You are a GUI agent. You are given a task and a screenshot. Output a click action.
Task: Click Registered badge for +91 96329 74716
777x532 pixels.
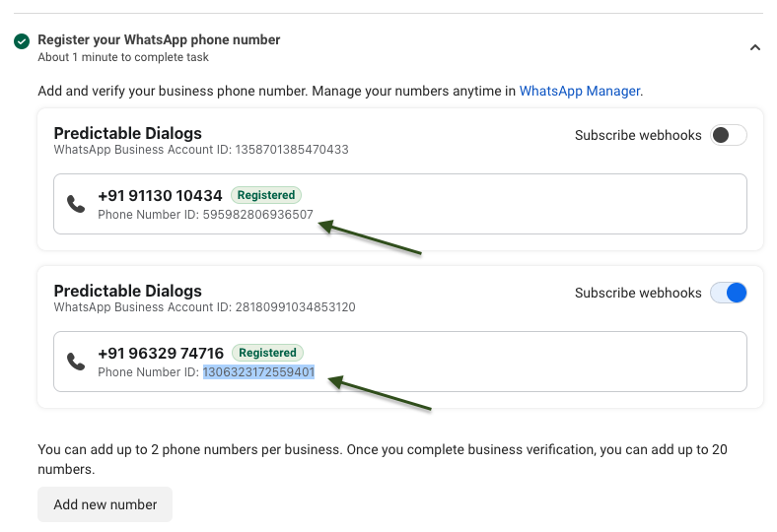[267, 353]
